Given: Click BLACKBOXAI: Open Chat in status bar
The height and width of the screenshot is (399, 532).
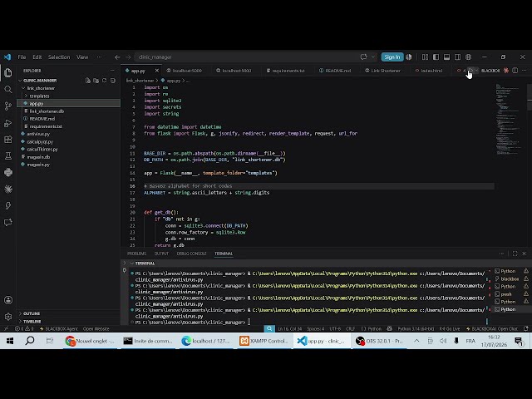Looking at the screenshot, I should 491,329.
